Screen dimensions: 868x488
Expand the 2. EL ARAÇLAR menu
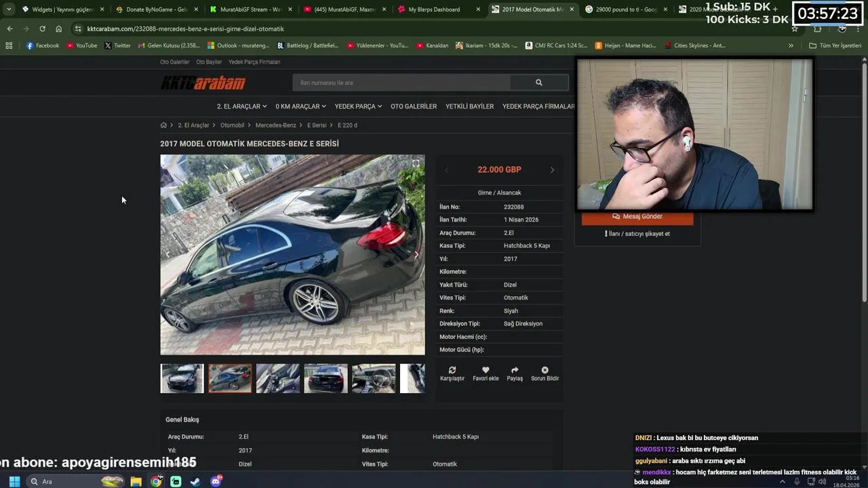click(x=241, y=106)
